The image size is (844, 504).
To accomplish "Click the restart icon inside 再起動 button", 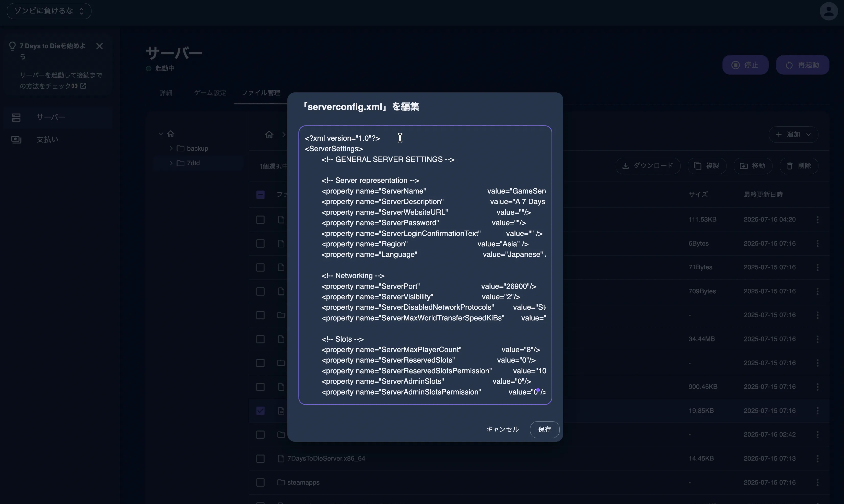I will [x=789, y=65].
